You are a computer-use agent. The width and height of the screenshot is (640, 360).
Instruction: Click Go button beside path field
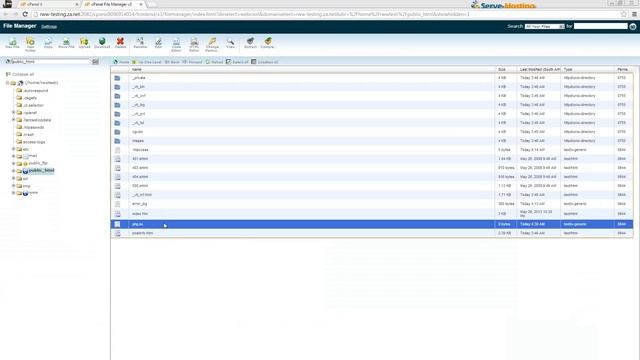[x=95, y=62]
